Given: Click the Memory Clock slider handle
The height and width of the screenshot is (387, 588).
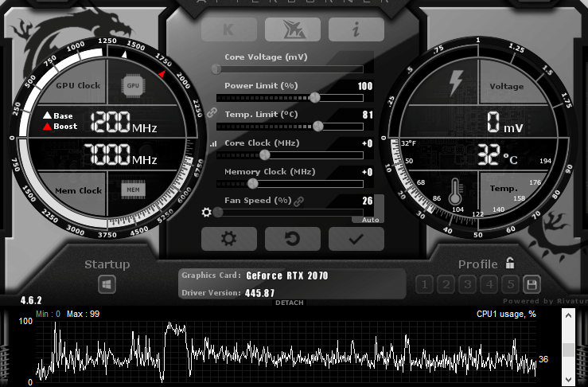Looking at the screenshot, I should pos(253,184).
